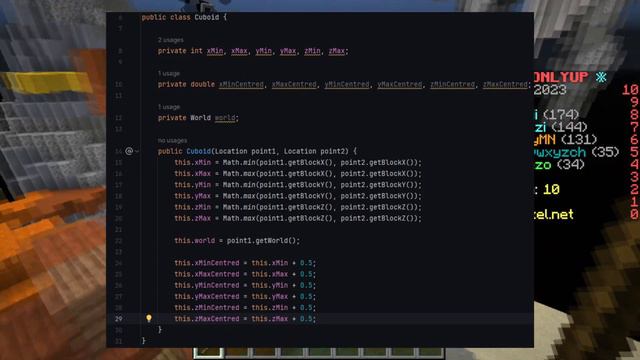Viewport: 640px width, 360px height.
Task: Click Math.max in the this.yMax assignment
Action: (x=239, y=196)
